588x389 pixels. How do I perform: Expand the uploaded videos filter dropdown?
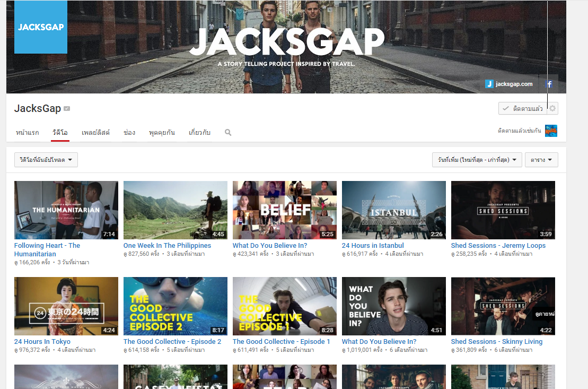pyautogui.click(x=46, y=160)
